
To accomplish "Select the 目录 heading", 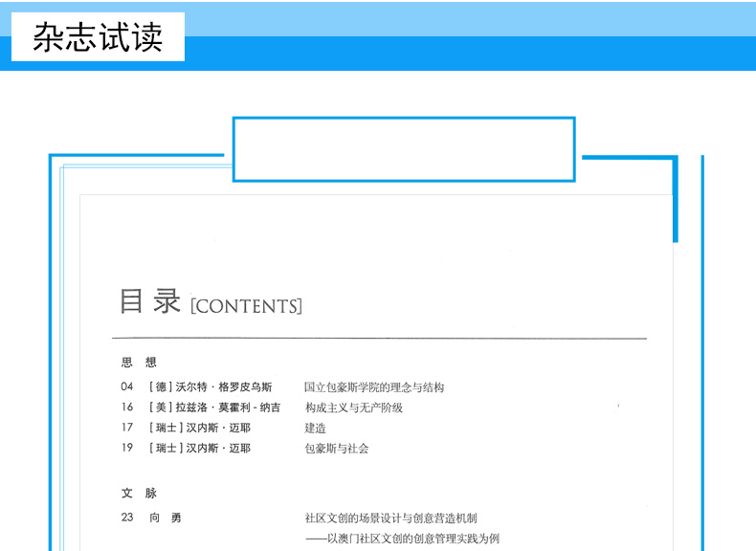I will pyautogui.click(x=150, y=300).
